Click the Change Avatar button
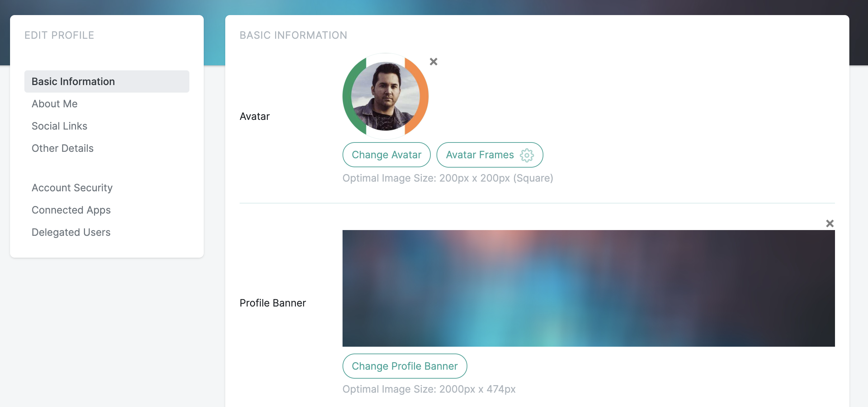This screenshot has width=868, height=407. point(386,155)
